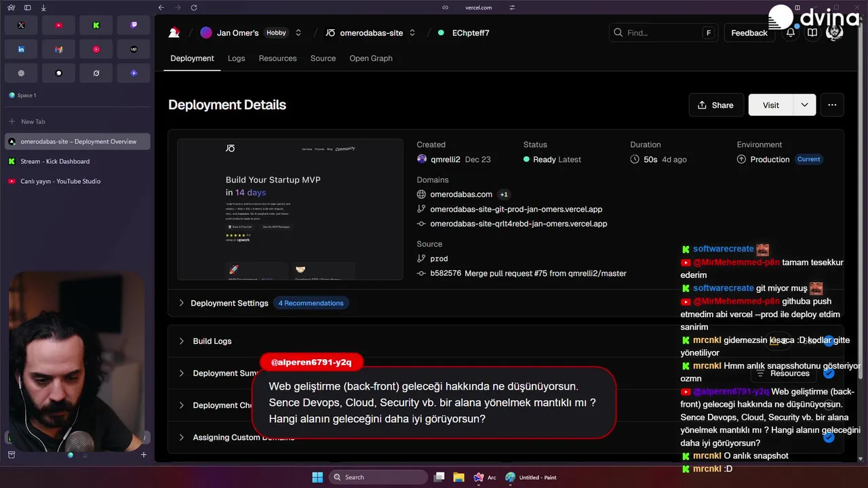Switch to the Source tab
The width and height of the screenshot is (868, 488).
tap(323, 58)
